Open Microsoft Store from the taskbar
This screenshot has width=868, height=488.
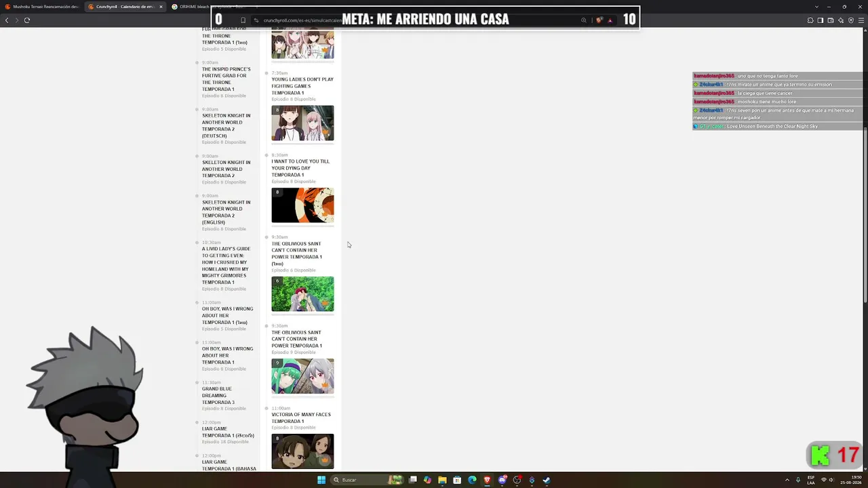[457, 480]
